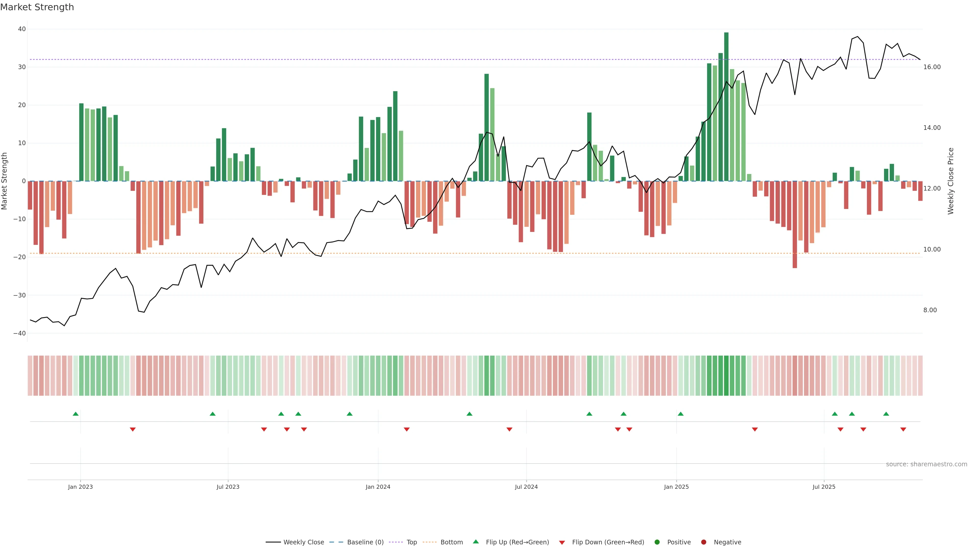Viewport: 980px width, 551px height.
Task: Click the Jul 2024 x-axis label
Action: [526, 487]
